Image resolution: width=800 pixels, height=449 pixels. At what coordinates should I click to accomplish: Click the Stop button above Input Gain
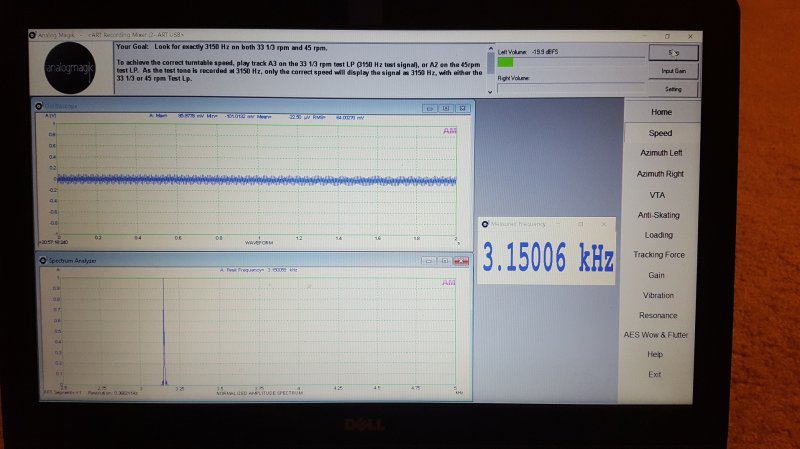click(673, 53)
